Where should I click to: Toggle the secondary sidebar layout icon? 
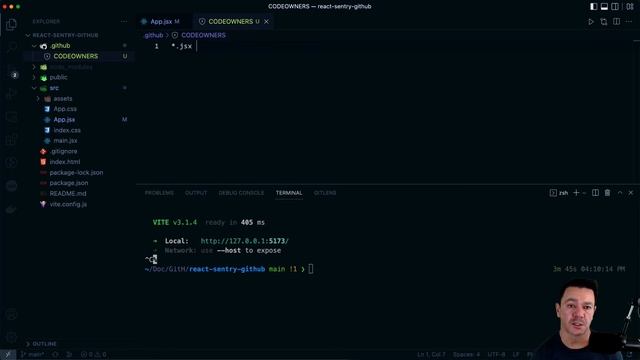pyautogui.click(x=615, y=7)
